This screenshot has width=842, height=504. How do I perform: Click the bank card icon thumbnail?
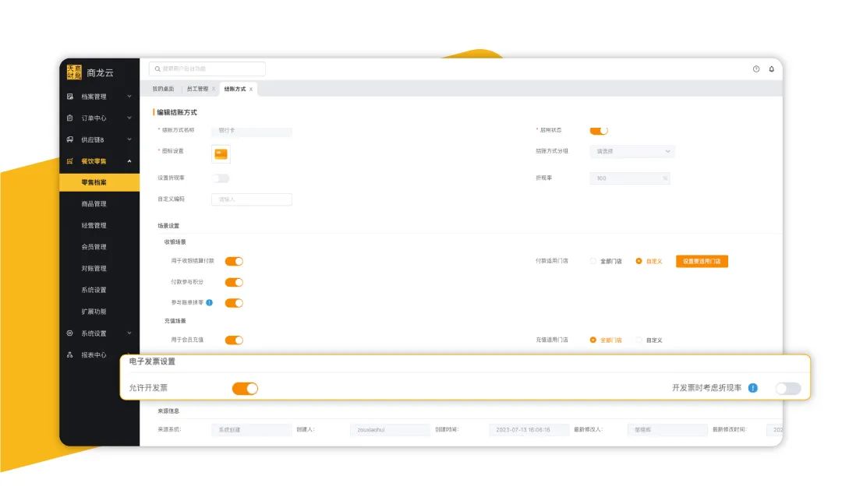[221, 153]
